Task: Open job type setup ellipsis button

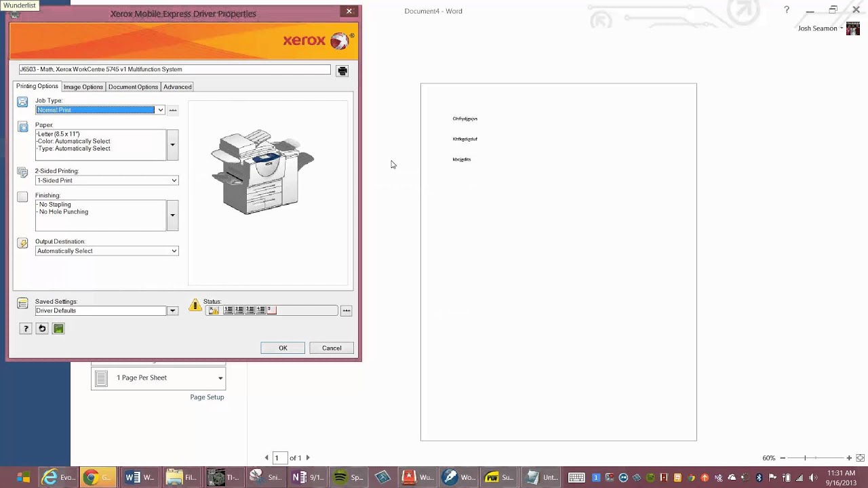Action: (173, 110)
